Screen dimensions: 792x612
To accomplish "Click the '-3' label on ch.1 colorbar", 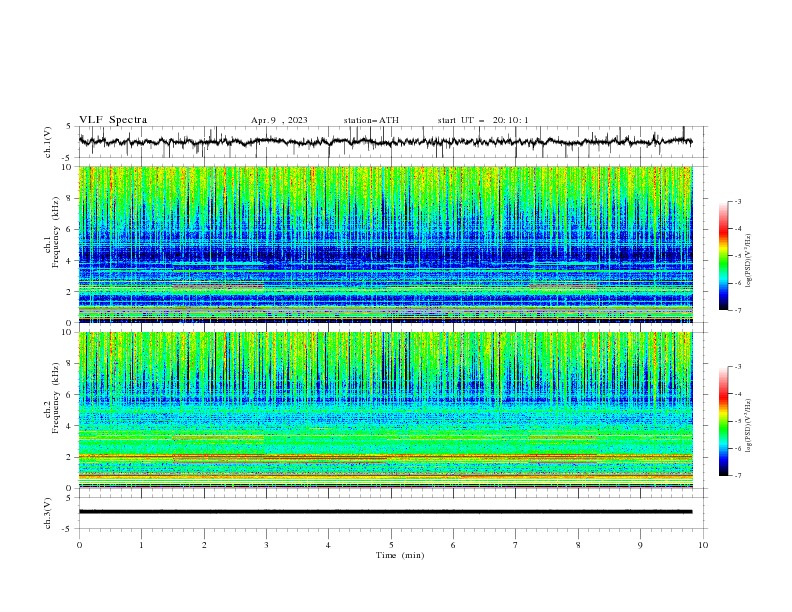I will (x=737, y=201).
